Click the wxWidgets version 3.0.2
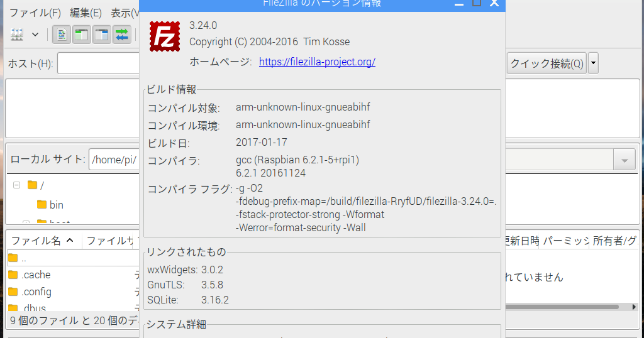644x338 pixels. point(212,270)
